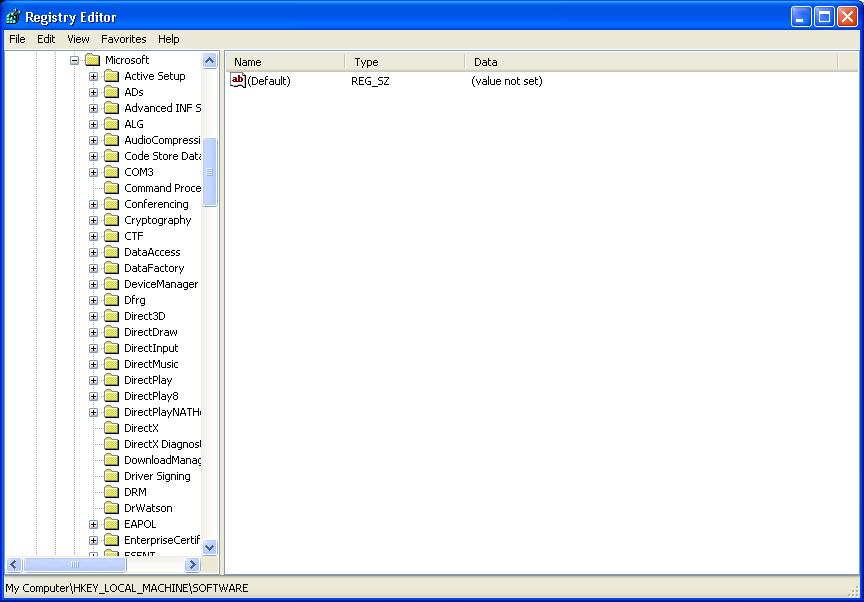
Task: Open the File menu
Action: click(x=17, y=39)
